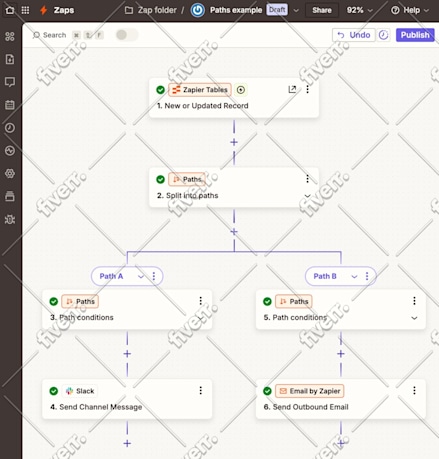Select the Email by Zapier app badge
The image size is (439, 459).
310,391
